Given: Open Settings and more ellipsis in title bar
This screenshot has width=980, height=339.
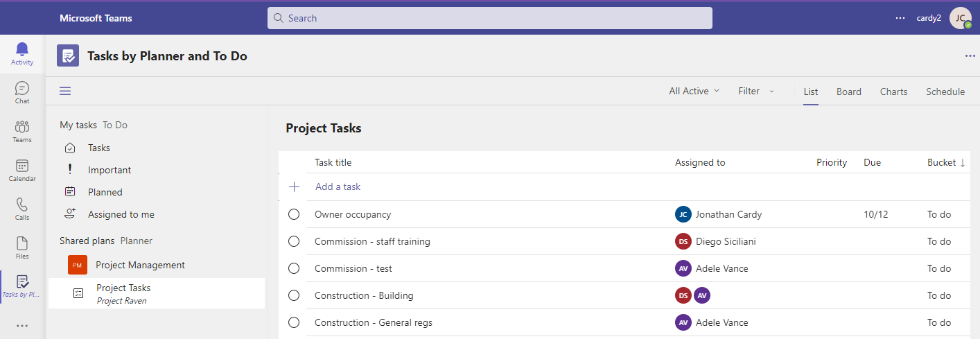Looking at the screenshot, I should pos(900,18).
